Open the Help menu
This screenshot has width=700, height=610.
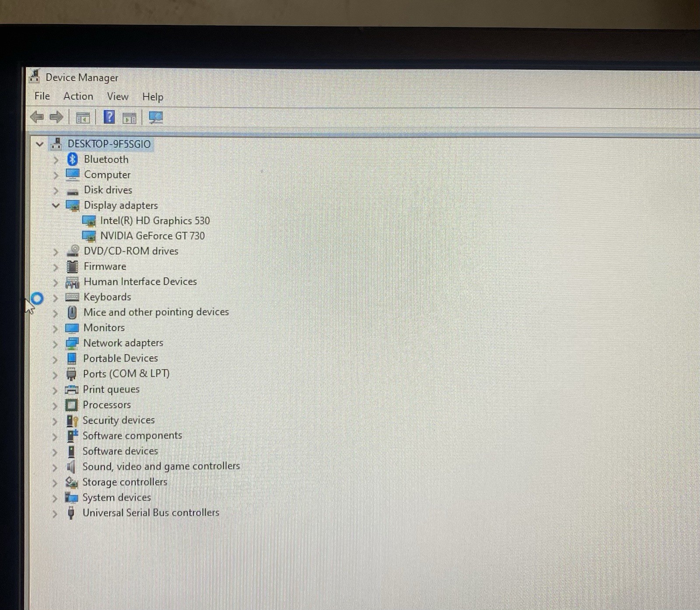coord(153,97)
